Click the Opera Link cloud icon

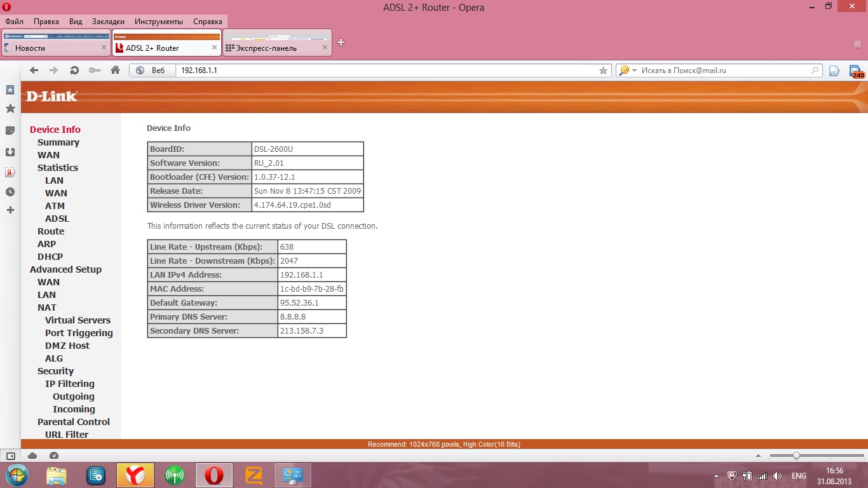[x=32, y=456]
